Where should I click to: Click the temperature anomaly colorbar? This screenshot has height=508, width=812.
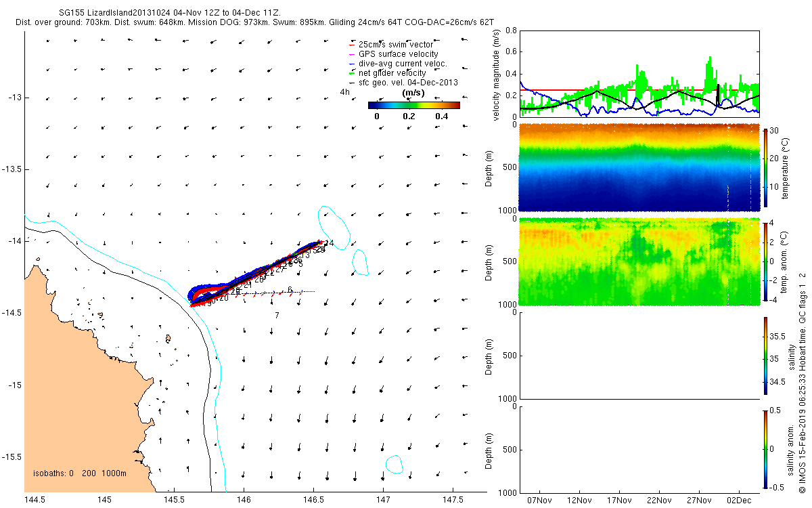765,261
